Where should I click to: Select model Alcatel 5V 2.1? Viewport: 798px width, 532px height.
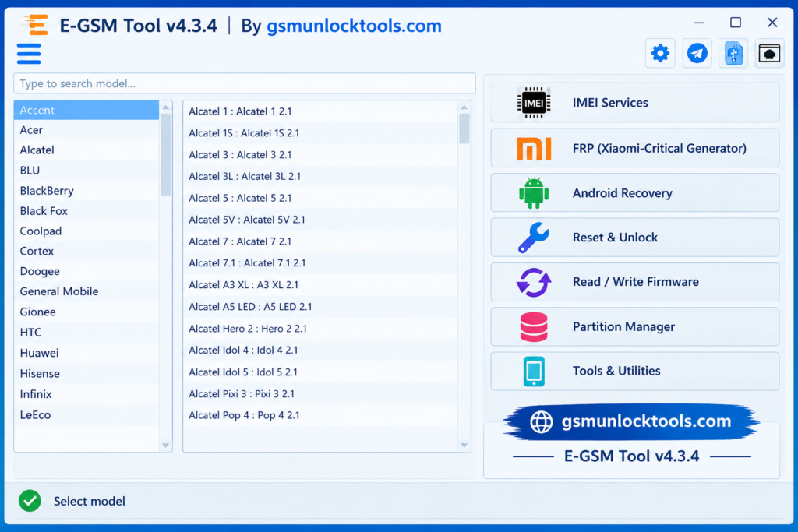pyautogui.click(x=320, y=220)
